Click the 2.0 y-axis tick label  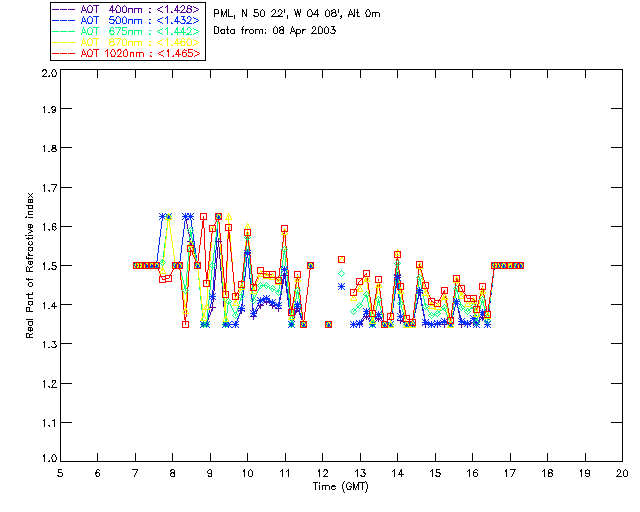coord(49,73)
